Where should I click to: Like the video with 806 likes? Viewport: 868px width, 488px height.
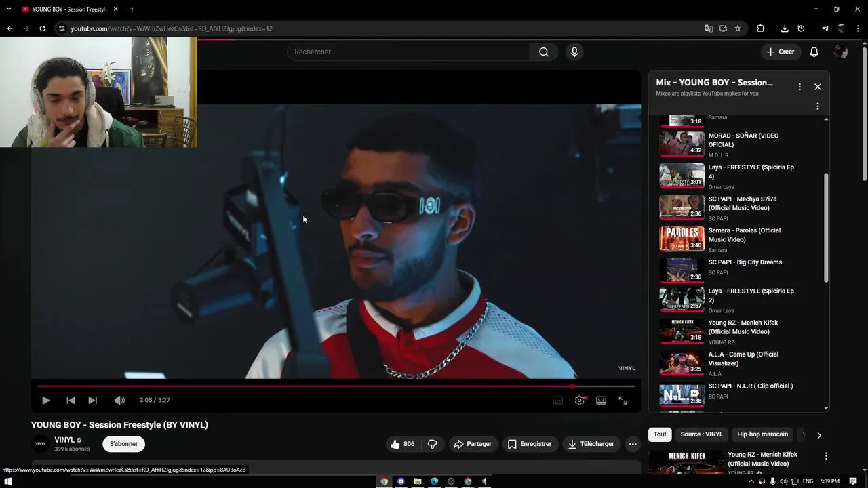click(x=402, y=444)
